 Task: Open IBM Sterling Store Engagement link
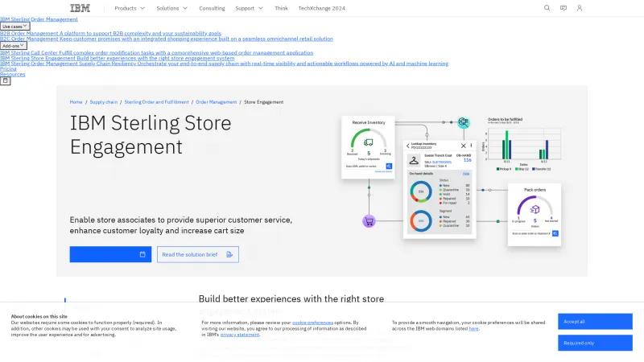click(117, 58)
